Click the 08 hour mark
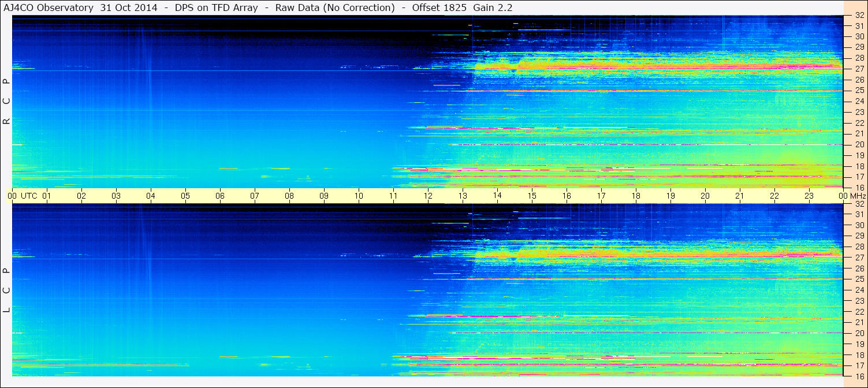The image size is (868, 388). [289, 196]
